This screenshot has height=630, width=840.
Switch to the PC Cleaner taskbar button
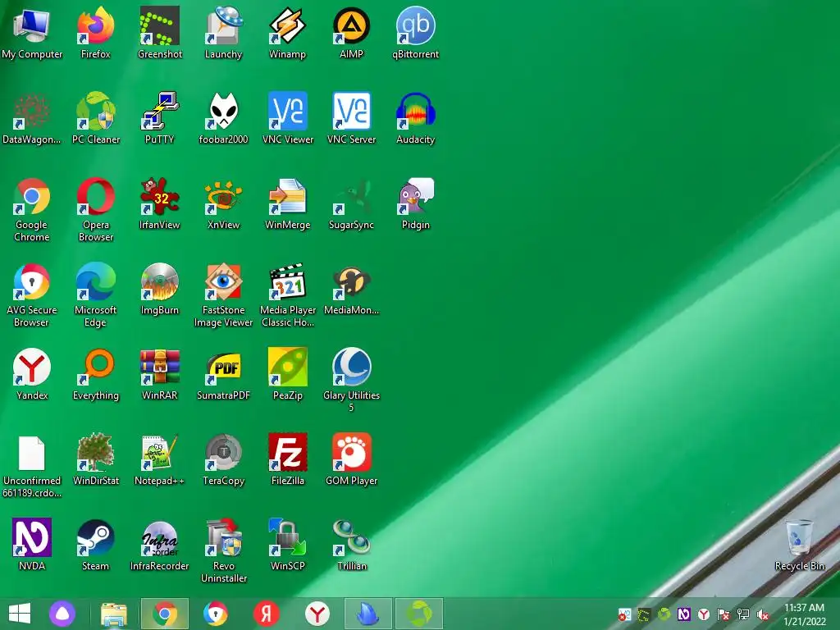click(419, 614)
